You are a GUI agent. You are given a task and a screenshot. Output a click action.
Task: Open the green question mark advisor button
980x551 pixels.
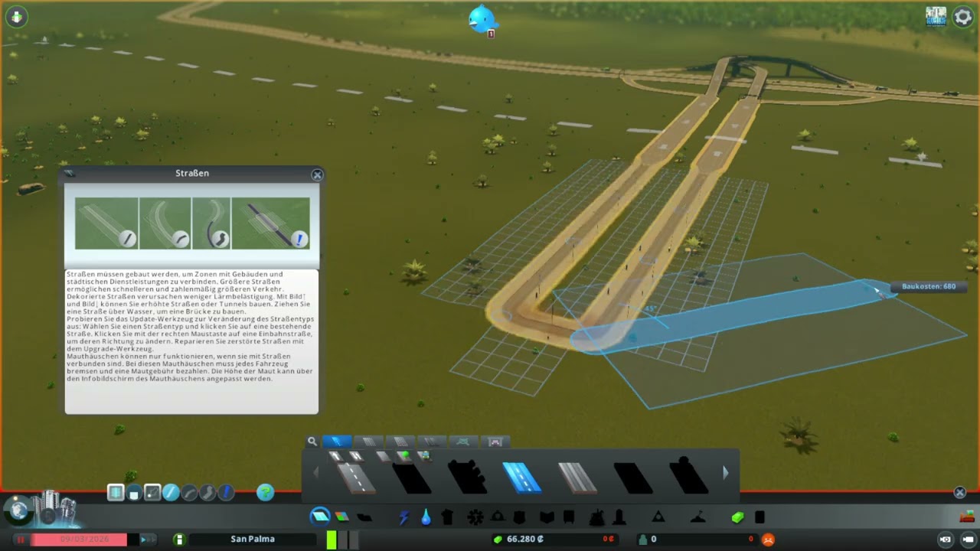pos(265,493)
